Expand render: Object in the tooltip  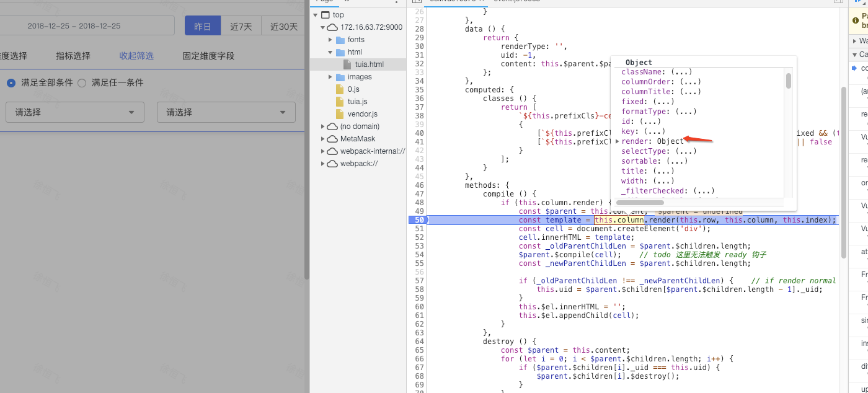(618, 141)
